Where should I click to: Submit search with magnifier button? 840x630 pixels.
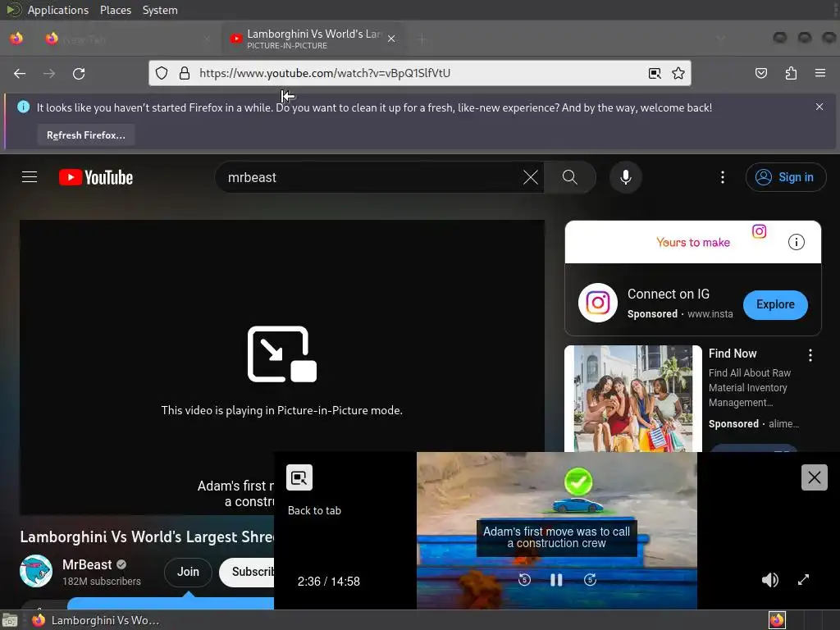pos(570,177)
